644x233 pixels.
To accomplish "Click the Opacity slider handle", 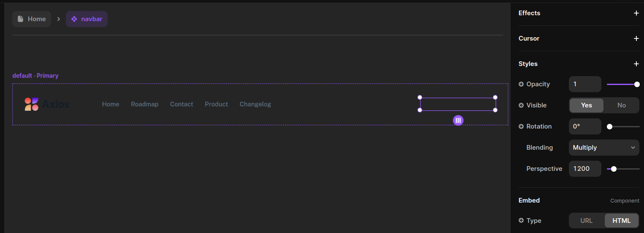I will [x=637, y=84].
